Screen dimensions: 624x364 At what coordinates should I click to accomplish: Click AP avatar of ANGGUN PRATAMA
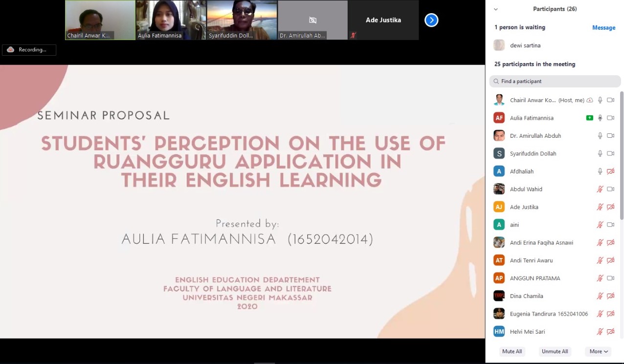point(499,278)
